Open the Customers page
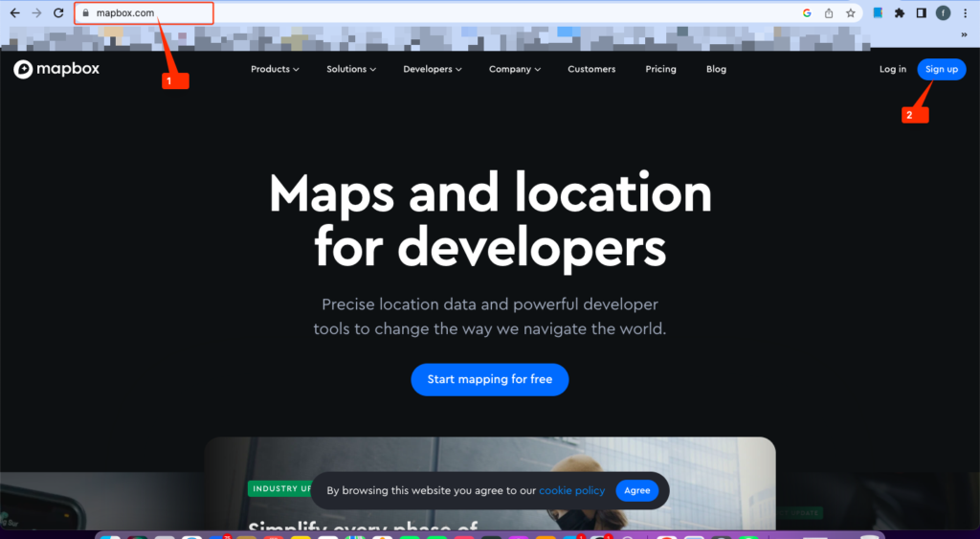The width and height of the screenshot is (980, 539). tap(591, 69)
